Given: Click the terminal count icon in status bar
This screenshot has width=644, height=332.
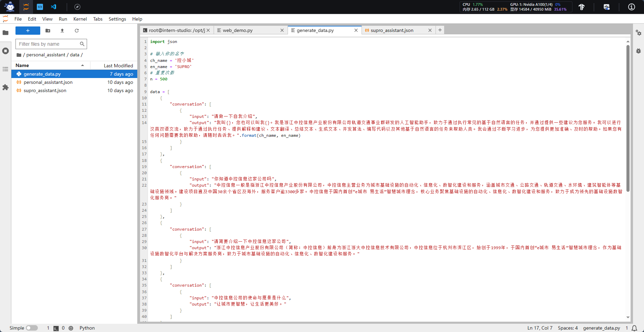Looking at the screenshot, I should [x=56, y=328].
